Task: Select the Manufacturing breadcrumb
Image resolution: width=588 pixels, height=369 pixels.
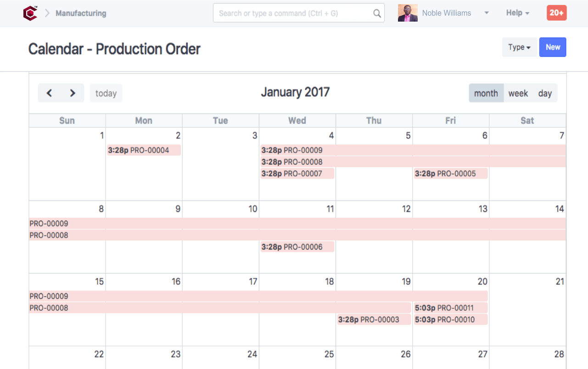Action: tap(80, 13)
